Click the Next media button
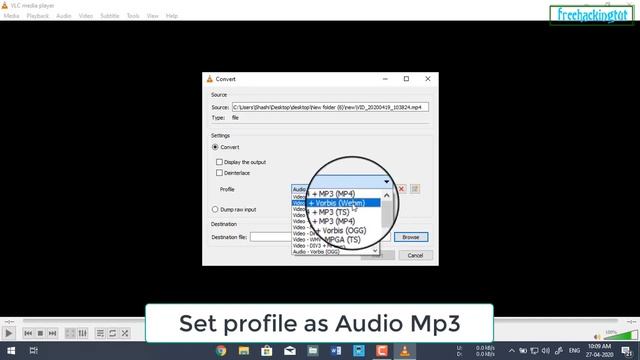The image size is (640, 360). (x=53, y=333)
